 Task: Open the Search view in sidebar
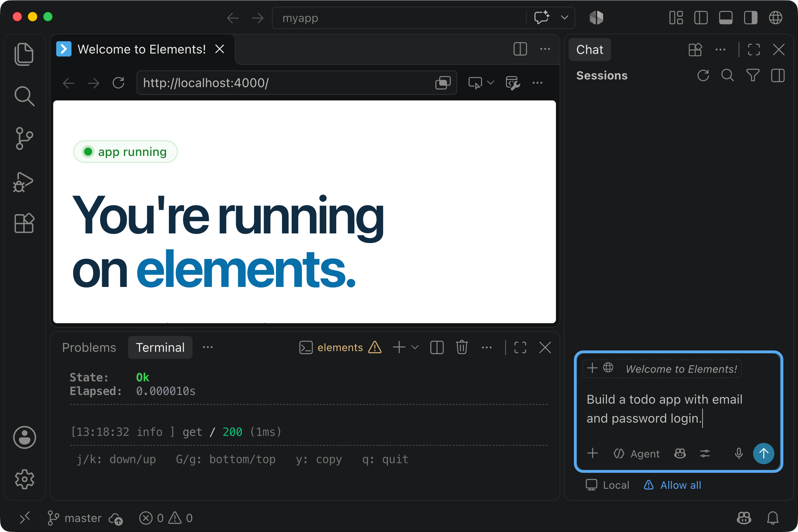coord(24,96)
